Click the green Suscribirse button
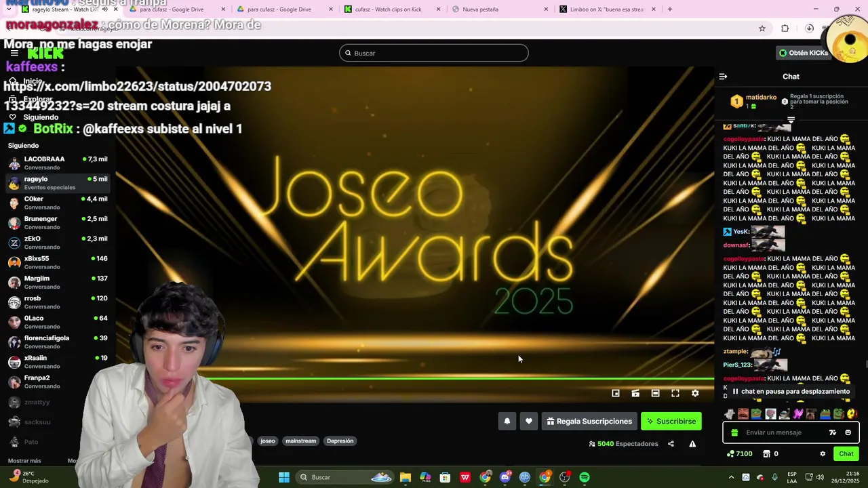This screenshot has height=488, width=868. click(671, 422)
